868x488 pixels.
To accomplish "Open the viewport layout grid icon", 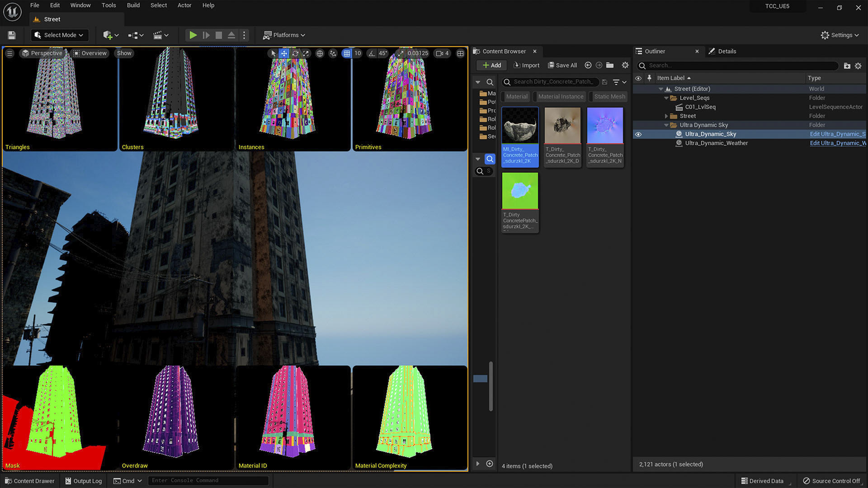I will click(x=460, y=53).
